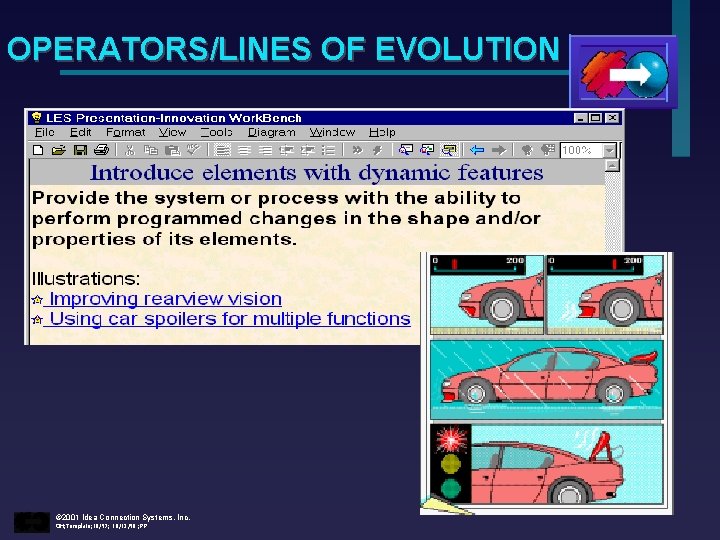Click the Open folder toolbar icon
The height and width of the screenshot is (540, 720).
tap(59, 150)
